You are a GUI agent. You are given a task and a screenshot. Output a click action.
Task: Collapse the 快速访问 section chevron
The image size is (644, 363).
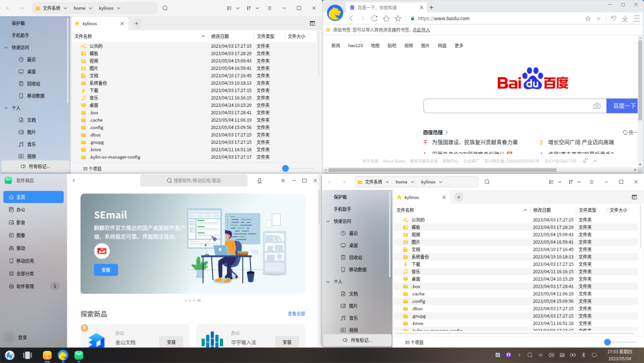tap(5, 47)
